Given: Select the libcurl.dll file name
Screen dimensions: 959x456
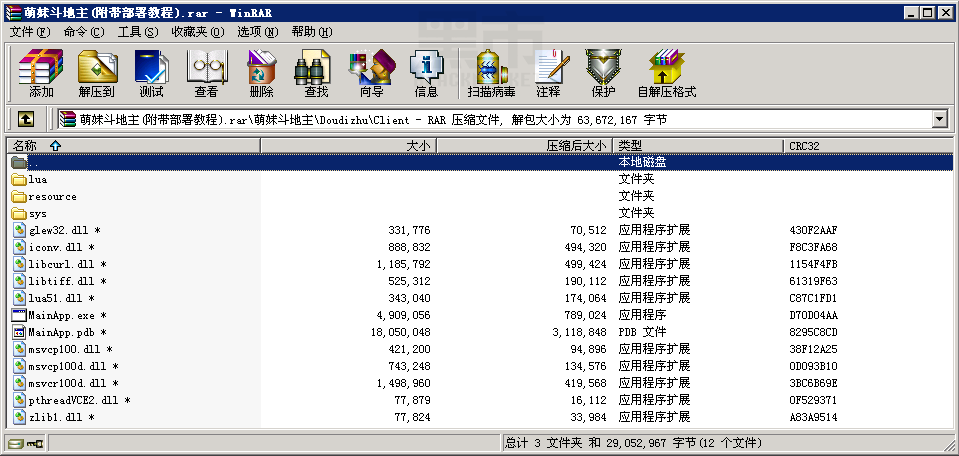Looking at the screenshot, I should click(67, 265).
